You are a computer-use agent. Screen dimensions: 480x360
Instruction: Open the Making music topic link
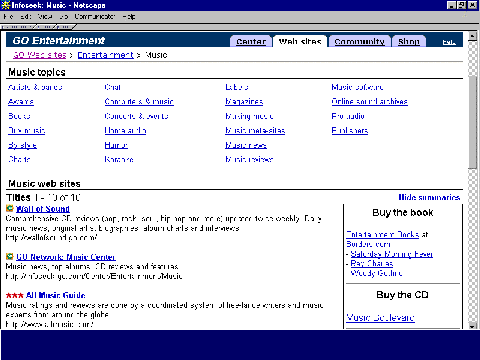249,116
